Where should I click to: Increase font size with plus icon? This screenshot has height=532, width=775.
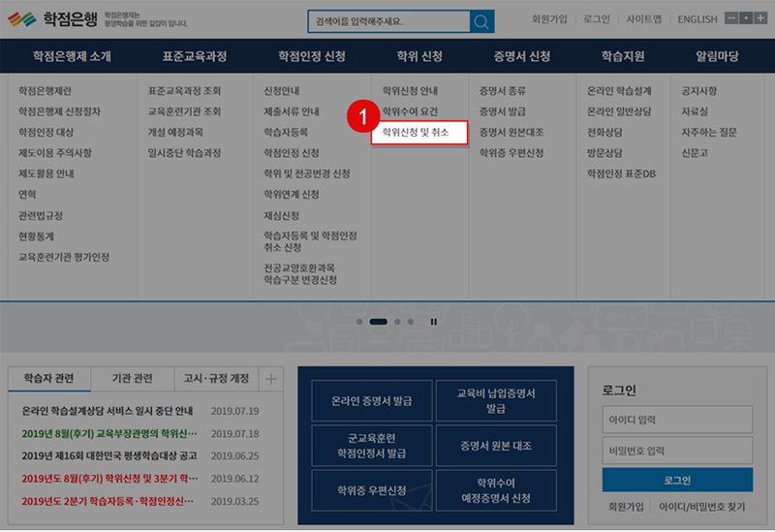coord(760,18)
